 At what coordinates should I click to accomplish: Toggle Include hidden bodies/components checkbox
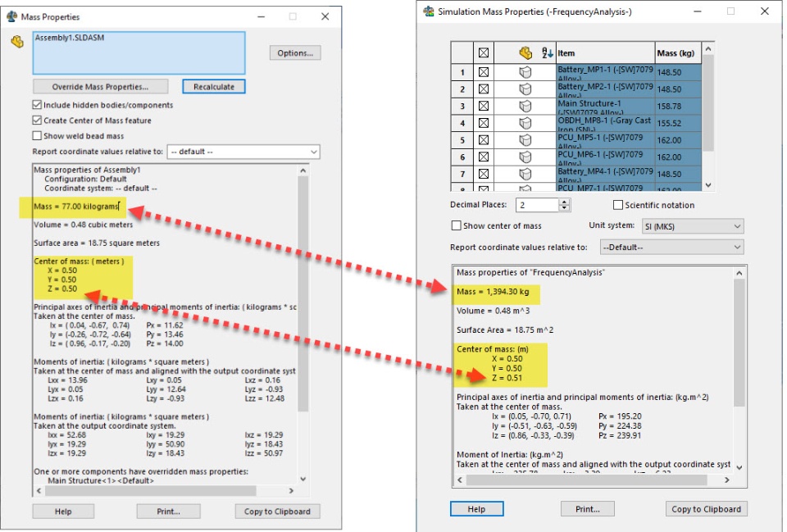(x=37, y=105)
